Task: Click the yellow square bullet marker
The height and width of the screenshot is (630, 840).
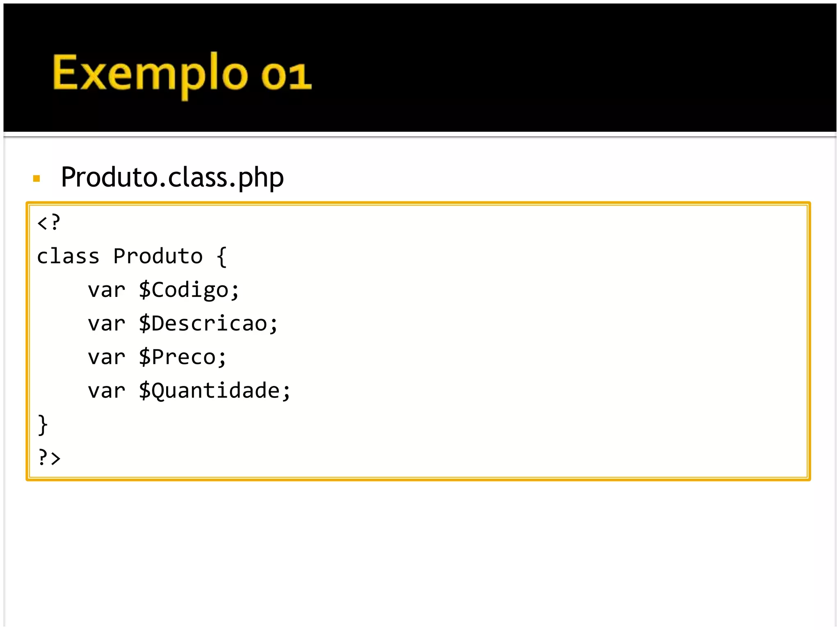Action: tap(37, 178)
